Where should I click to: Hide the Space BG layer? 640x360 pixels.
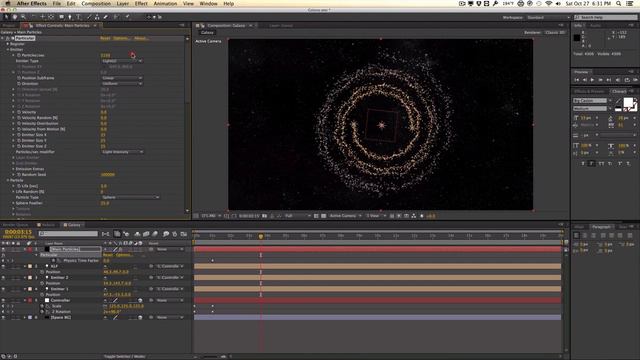coord(3,317)
